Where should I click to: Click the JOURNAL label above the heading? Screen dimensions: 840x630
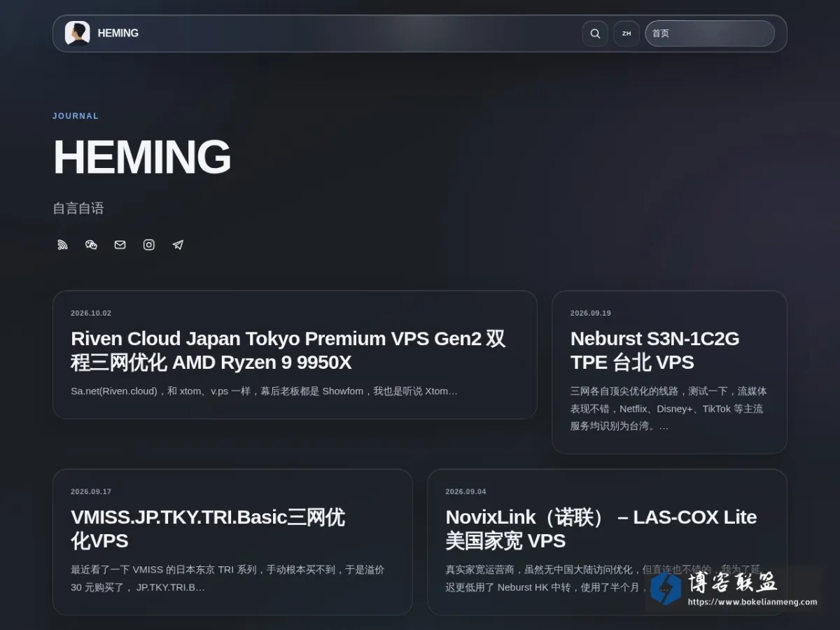coord(76,116)
